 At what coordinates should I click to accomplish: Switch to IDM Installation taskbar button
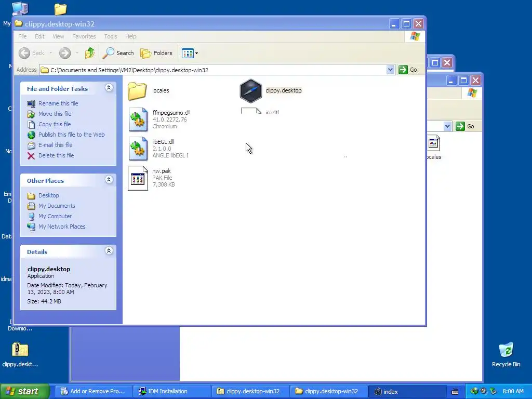click(x=171, y=391)
